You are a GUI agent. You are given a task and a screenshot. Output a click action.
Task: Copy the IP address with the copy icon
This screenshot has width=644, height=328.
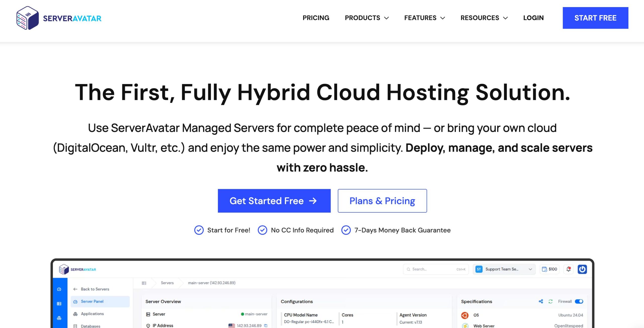pos(266,325)
